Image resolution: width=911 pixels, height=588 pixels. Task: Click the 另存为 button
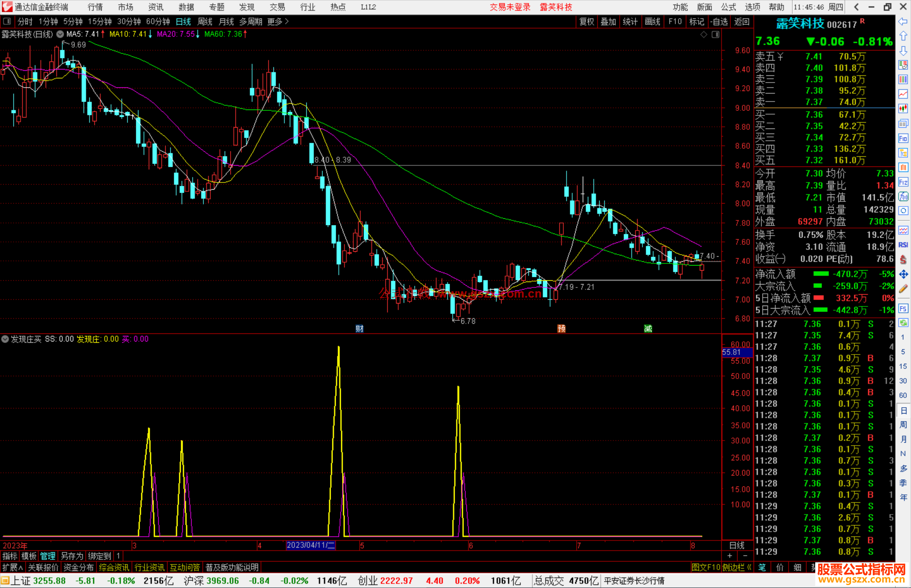coord(72,556)
